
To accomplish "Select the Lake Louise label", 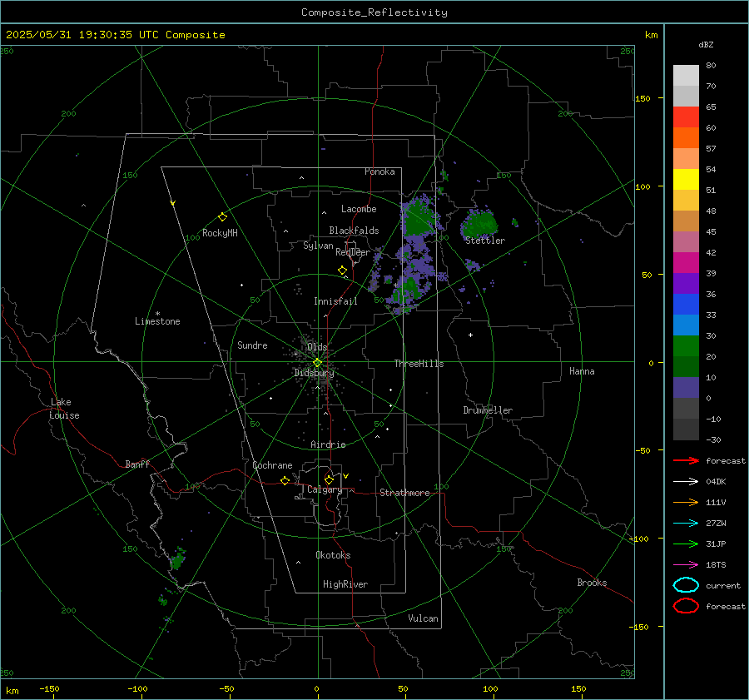I will [64, 409].
